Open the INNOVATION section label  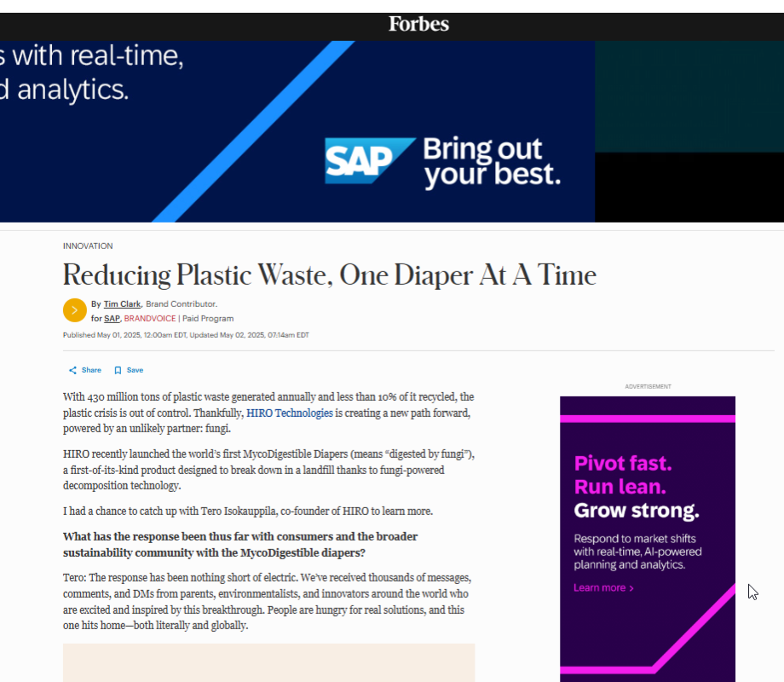click(x=88, y=246)
